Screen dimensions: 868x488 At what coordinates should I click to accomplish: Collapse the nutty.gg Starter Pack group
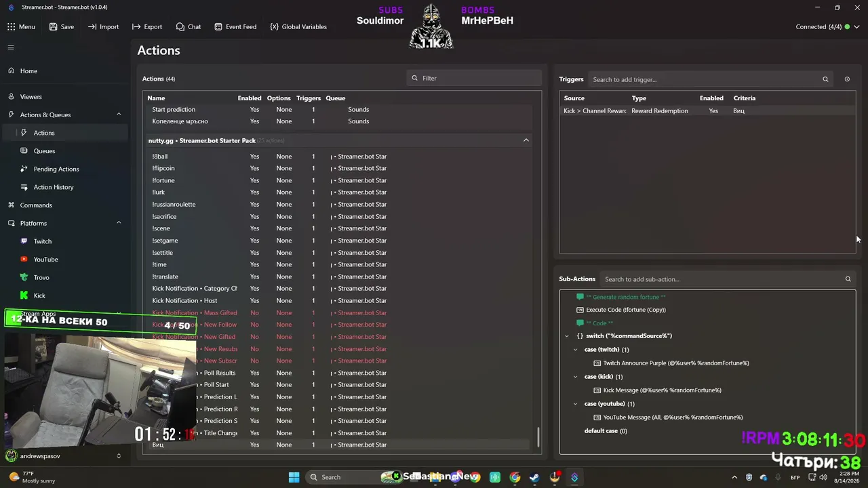[526, 140]
